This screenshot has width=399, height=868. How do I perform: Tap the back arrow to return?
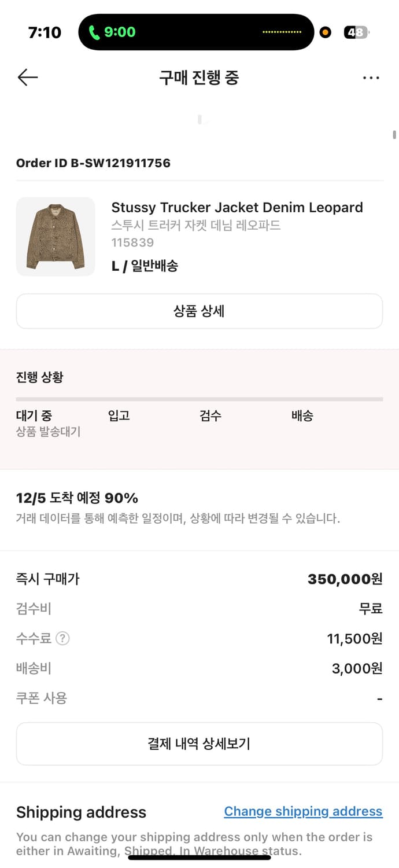point(27,77)
